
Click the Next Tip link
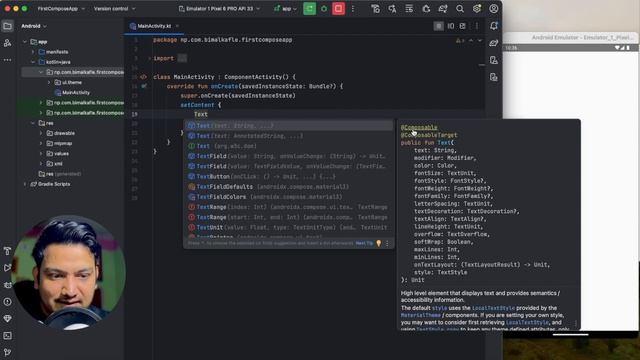[364, 243]
